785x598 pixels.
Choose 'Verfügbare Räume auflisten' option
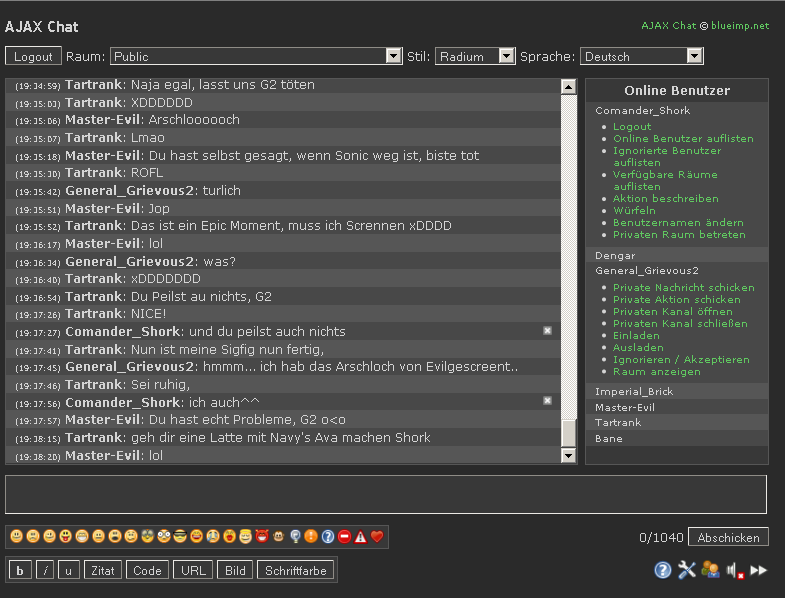665,180
